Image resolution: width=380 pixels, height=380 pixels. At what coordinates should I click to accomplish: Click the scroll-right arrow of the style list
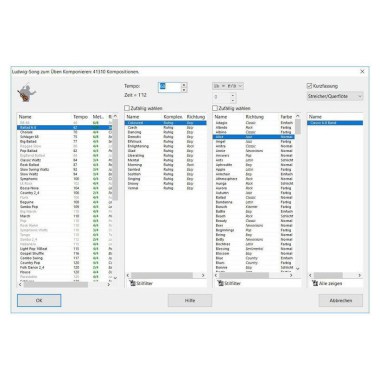108,284
